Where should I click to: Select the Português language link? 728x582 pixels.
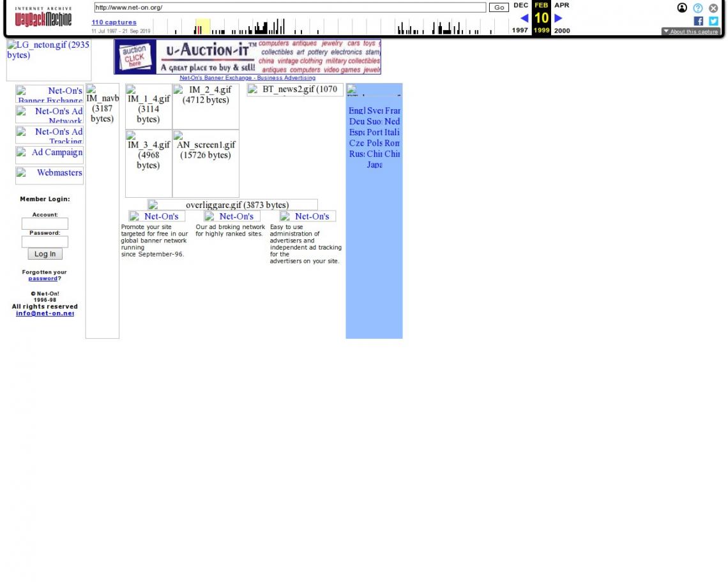374,132
